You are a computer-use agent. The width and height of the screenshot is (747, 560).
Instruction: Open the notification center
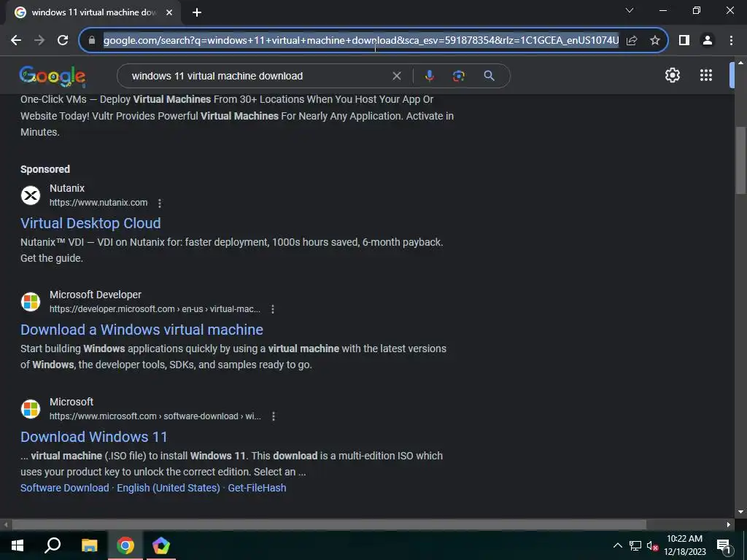coord(724,545)
